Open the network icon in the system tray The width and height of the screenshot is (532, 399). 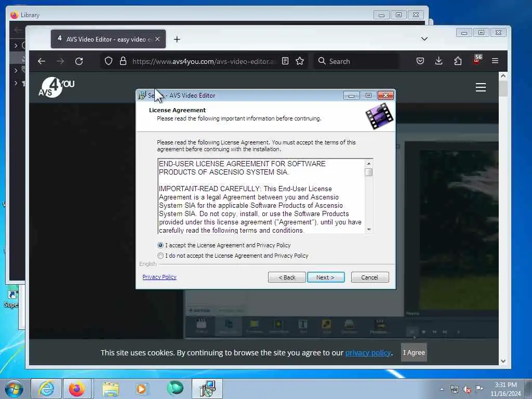coord(454,390)
